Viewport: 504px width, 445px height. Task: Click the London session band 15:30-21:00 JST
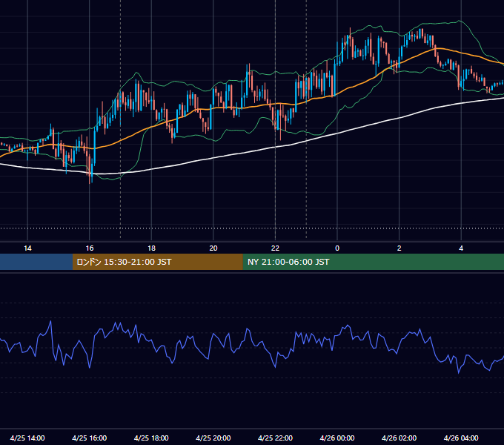[157, 262]
